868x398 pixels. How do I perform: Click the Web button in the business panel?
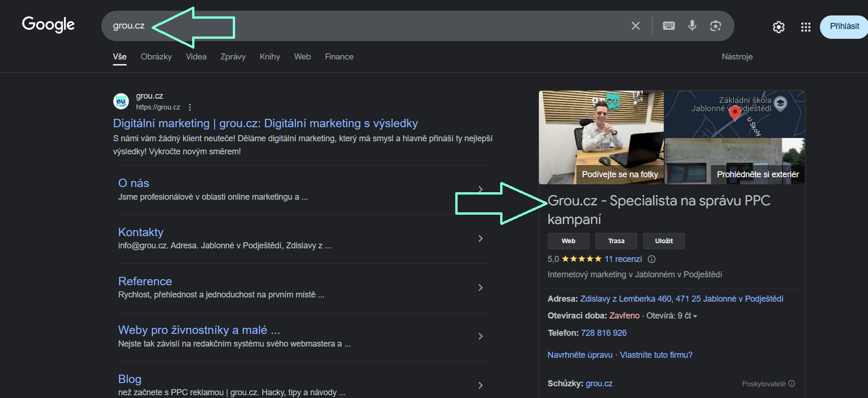click(568, 241)
